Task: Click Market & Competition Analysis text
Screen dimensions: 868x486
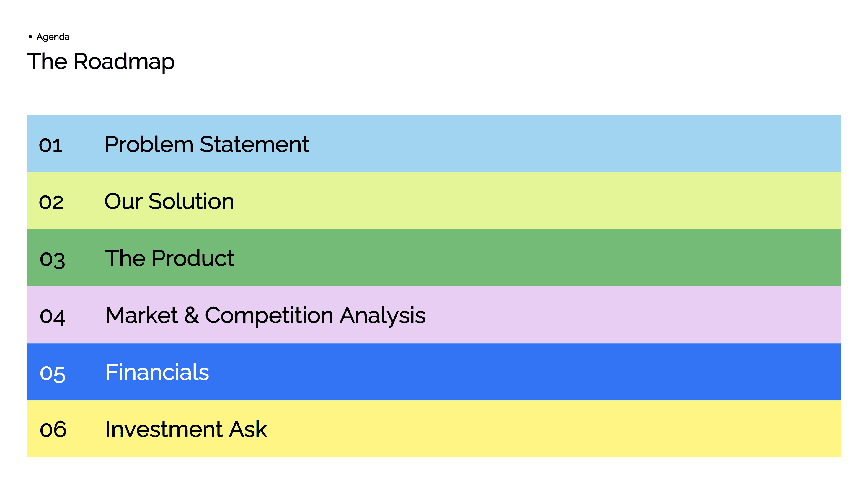Action: [x=265, y=315]
